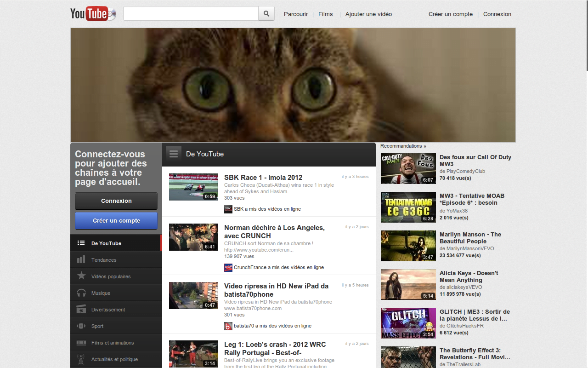Screen dimensions: 588x368
Task: Open Marilyn Manson - The Beautiful People title
Action: 470,238
